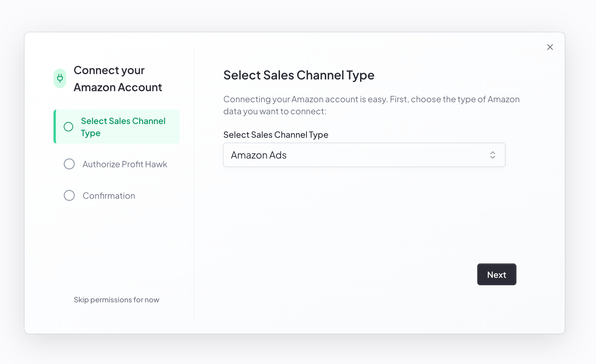Click Skip permissions for now link
Image resolution: width=596 pixels, height=364 pixels.
[116, 300]
